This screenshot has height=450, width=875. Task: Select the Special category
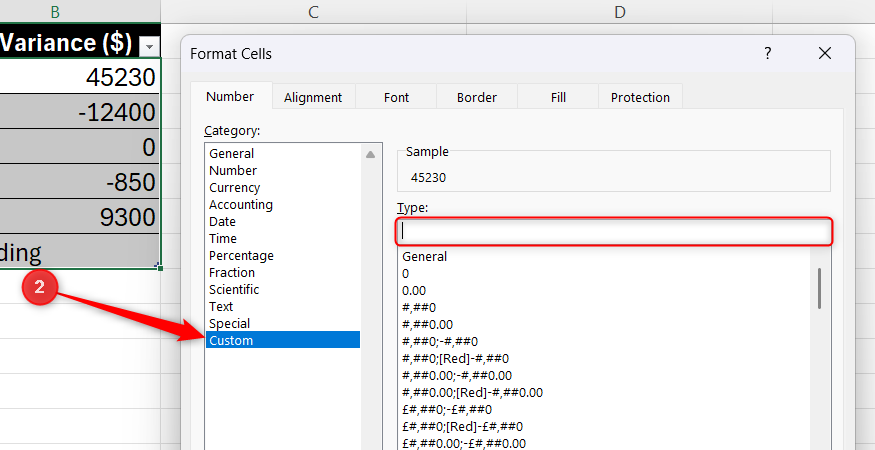point(282,324)
